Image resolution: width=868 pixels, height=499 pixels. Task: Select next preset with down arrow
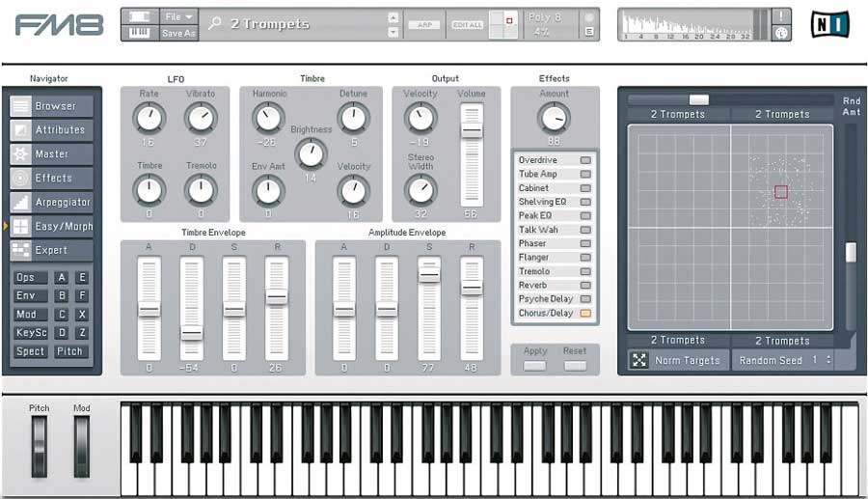click(393, 32)
